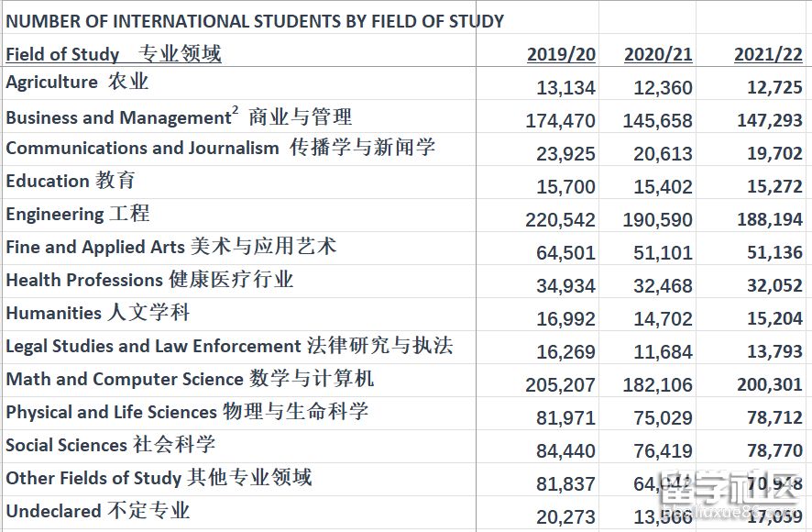Select the Agriculture row label

(77, 83)
